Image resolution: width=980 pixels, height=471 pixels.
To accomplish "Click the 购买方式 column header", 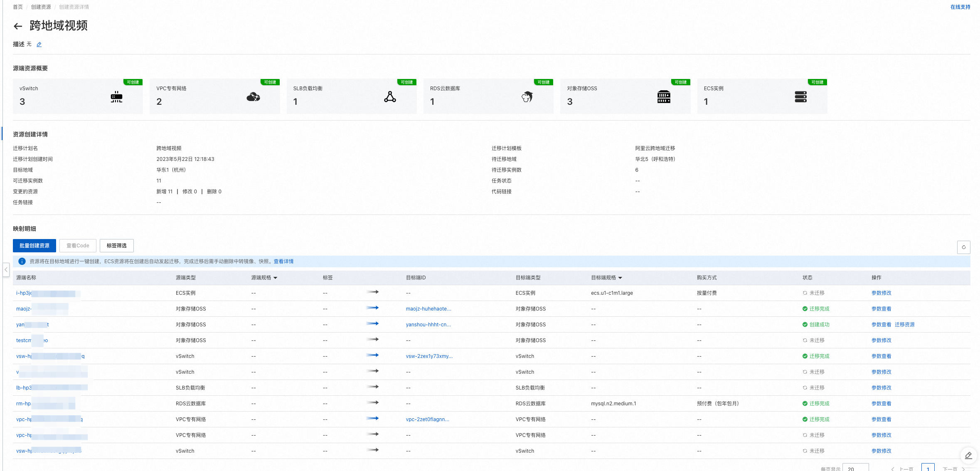I will [707, 278].
